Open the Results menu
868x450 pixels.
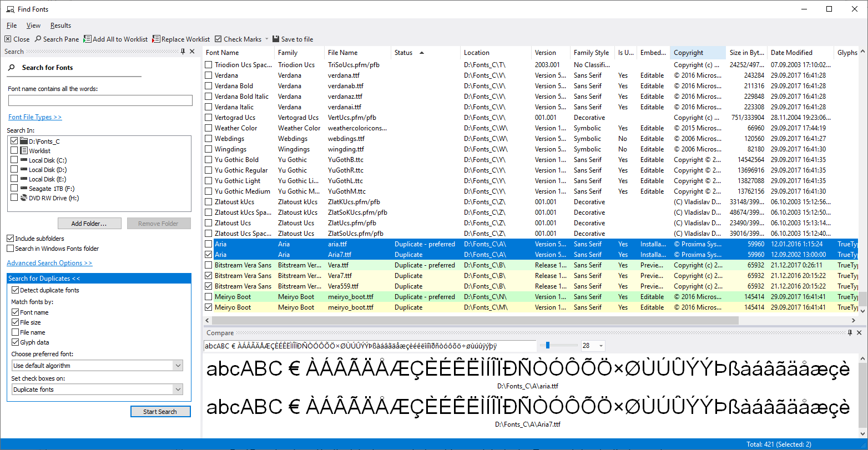[60, 26]
